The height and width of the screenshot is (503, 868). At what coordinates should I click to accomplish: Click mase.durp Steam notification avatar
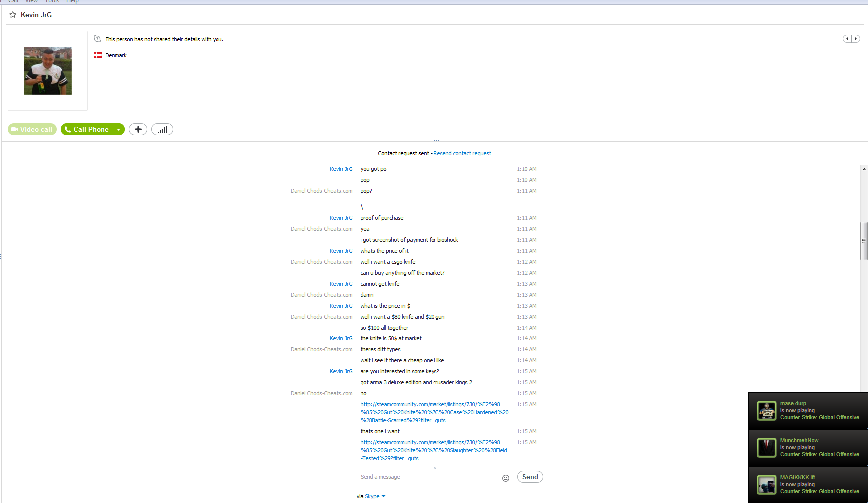click(x=767, y=411)
